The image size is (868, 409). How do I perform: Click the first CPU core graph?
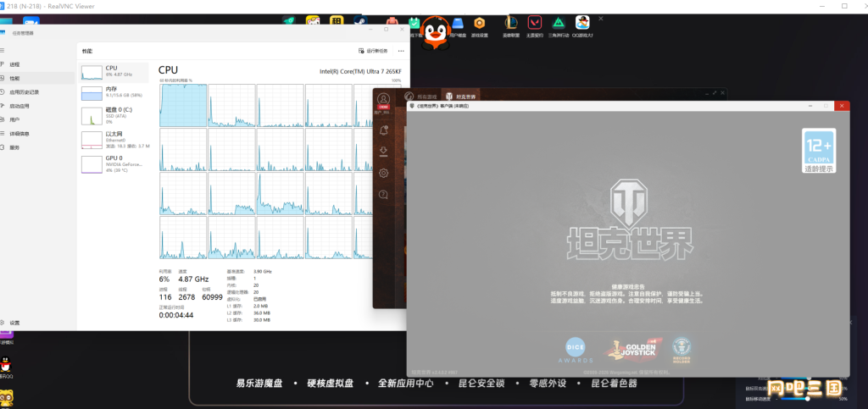(183, 105)
